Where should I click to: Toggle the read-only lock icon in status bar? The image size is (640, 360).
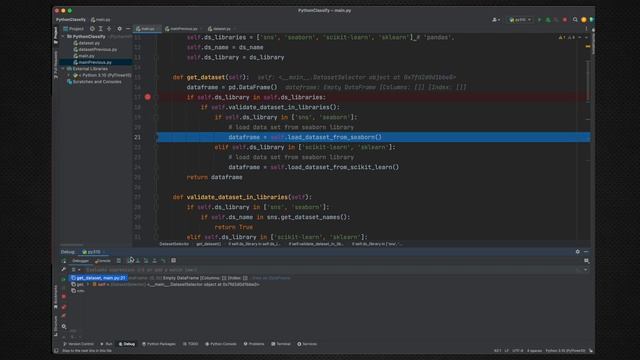coord(591,351)
